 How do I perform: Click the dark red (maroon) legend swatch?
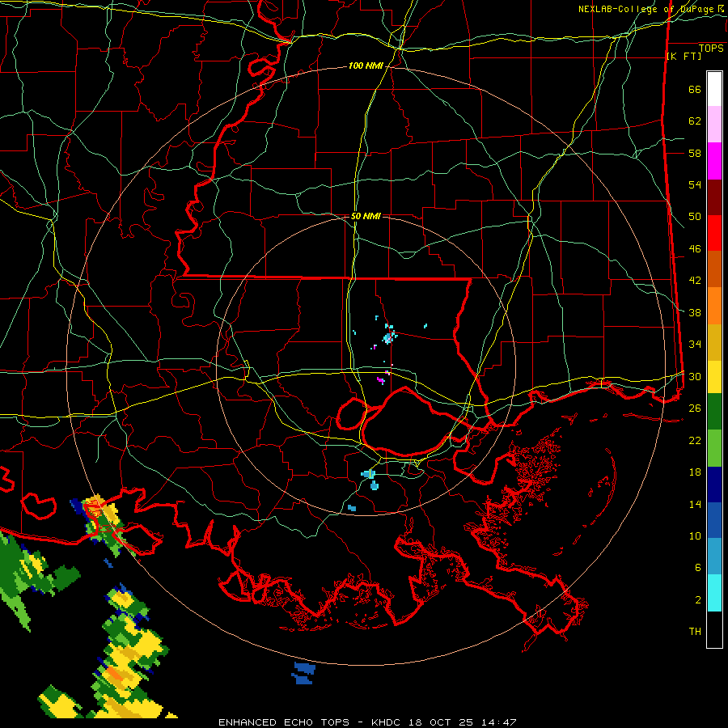(714, 197)
